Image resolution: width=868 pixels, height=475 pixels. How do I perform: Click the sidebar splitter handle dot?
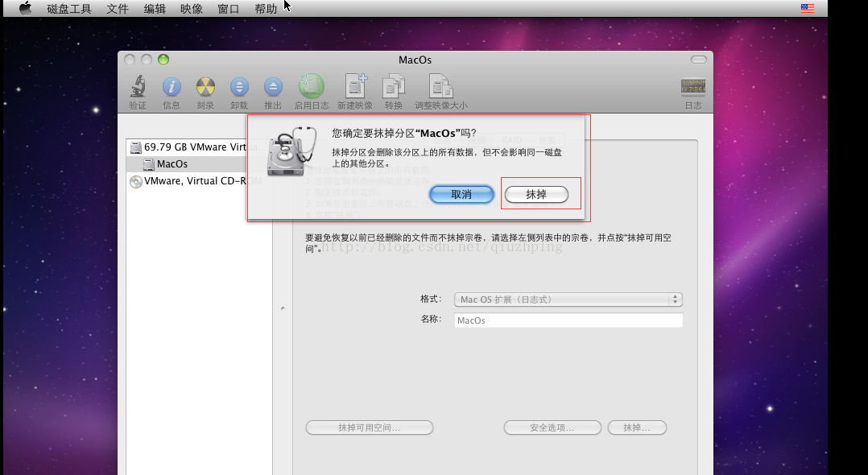(283, 308)
